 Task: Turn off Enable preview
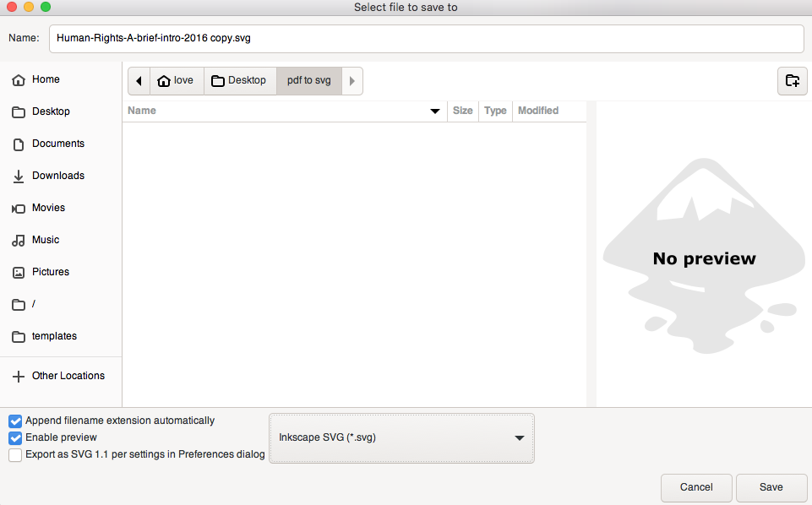click(x=14, y=437)
